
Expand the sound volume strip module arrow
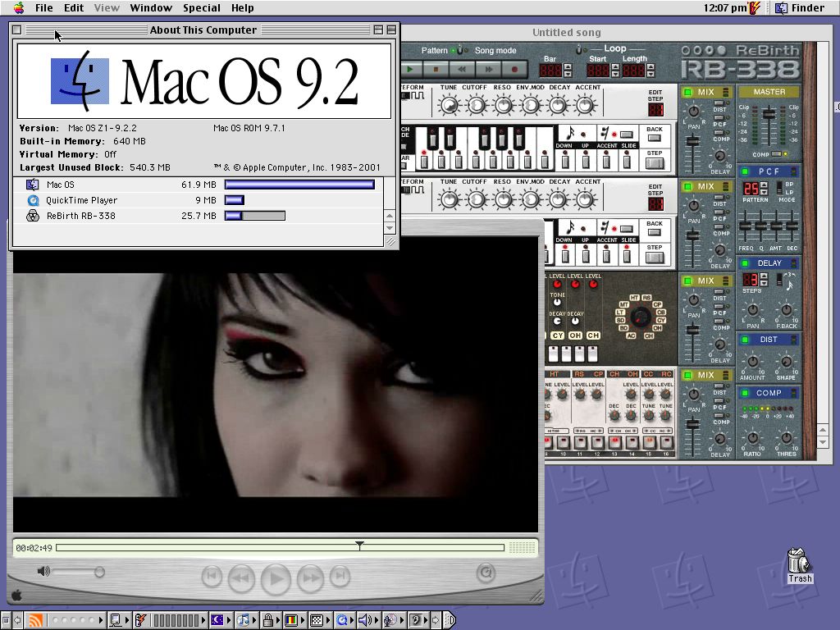pyautogui.click(x=377, y=620)
